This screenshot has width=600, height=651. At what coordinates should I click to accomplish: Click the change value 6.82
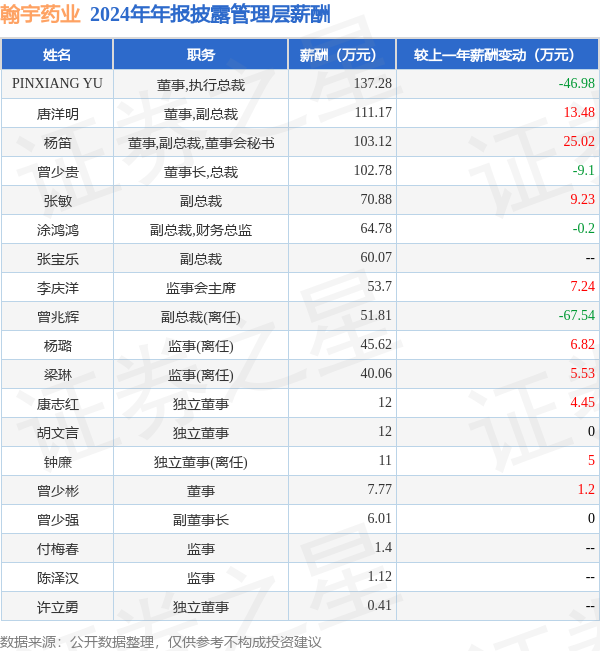(x=582, y=344)
